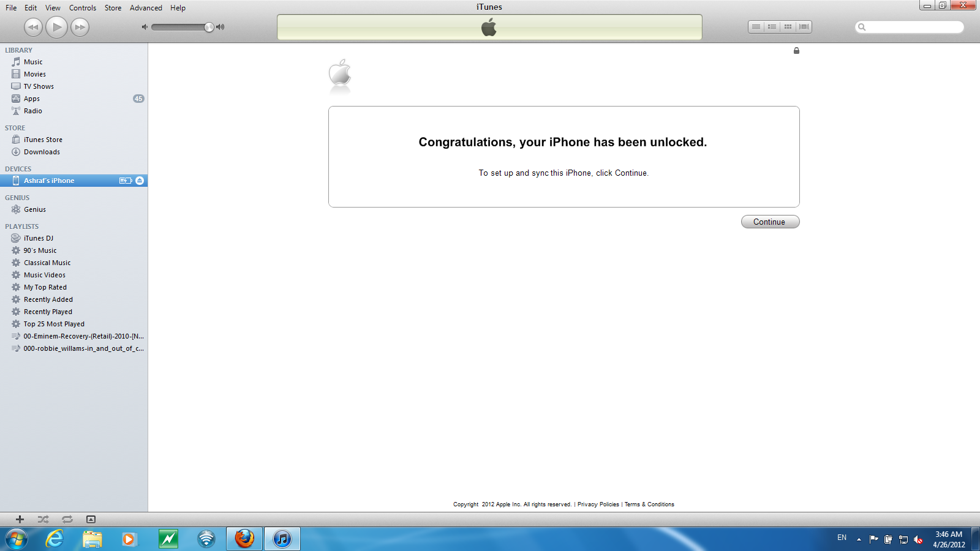This screenshot has width=980, height=551.
Task: Open the File menu
Action: (11, 8)
